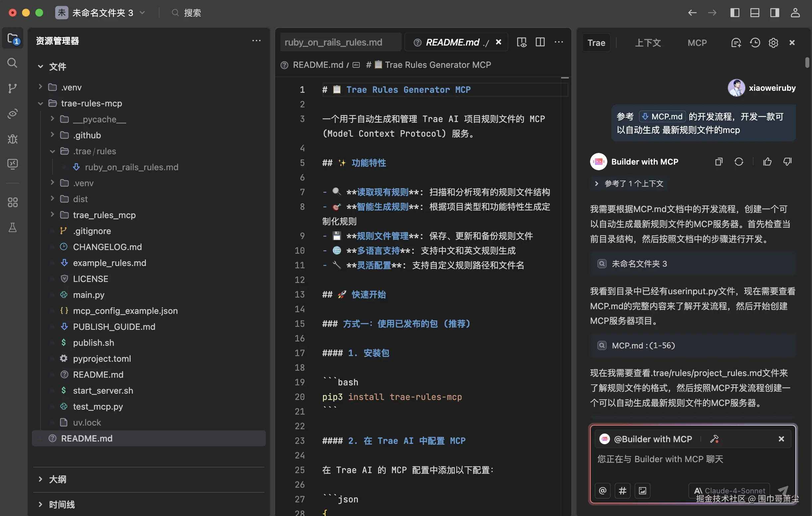Open the Testing flask icon in sidebar
Image resolution: width=812 pixels, height=516 pixels.
point(13,227)
